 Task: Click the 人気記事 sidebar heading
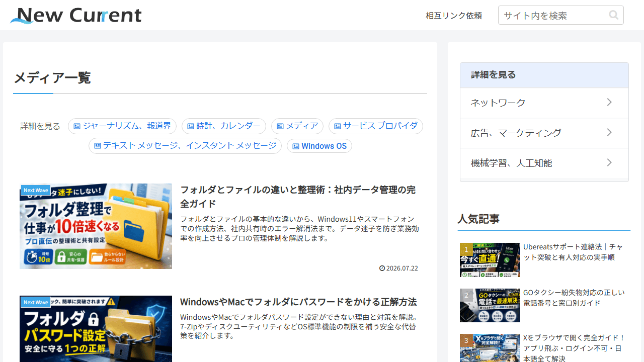point(478,219)
